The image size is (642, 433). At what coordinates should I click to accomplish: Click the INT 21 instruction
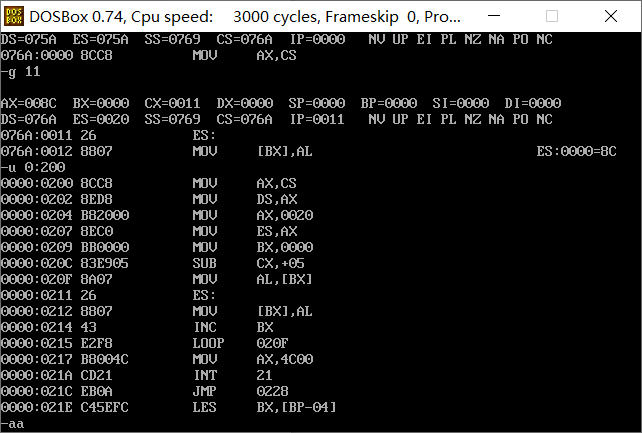tap(233, 375)
